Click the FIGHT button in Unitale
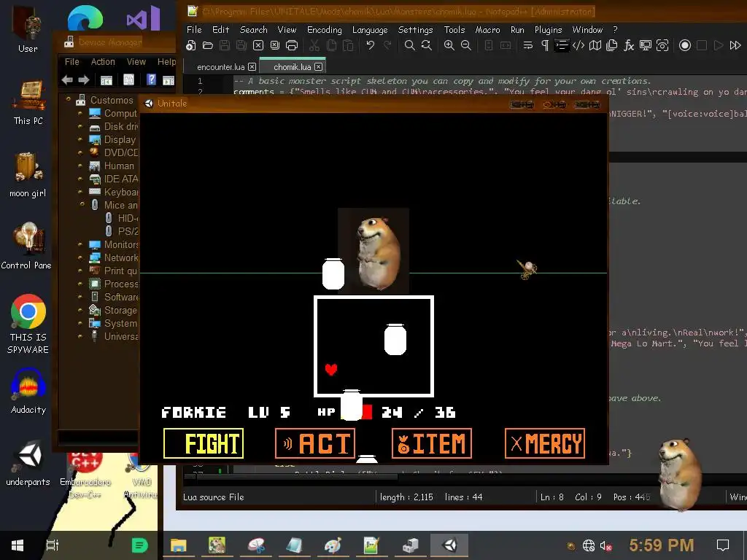The height and width of the screenshot is (560, 747). 204,443
